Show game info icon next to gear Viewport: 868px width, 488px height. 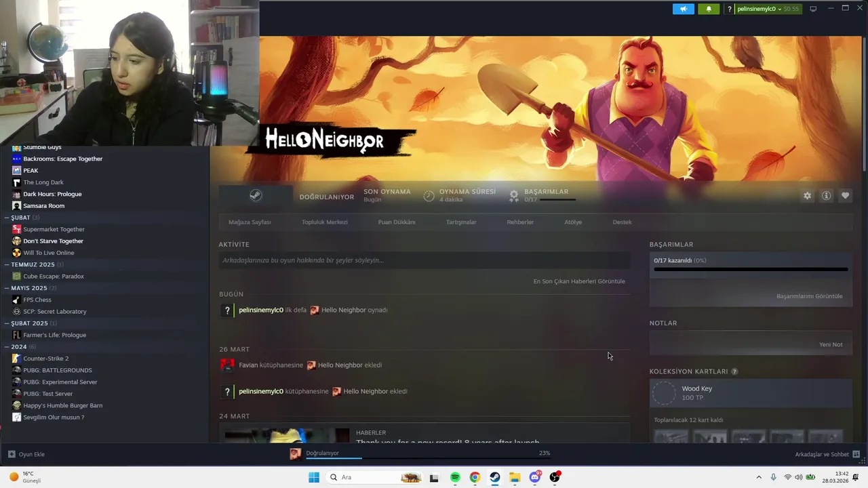[826, 195]
